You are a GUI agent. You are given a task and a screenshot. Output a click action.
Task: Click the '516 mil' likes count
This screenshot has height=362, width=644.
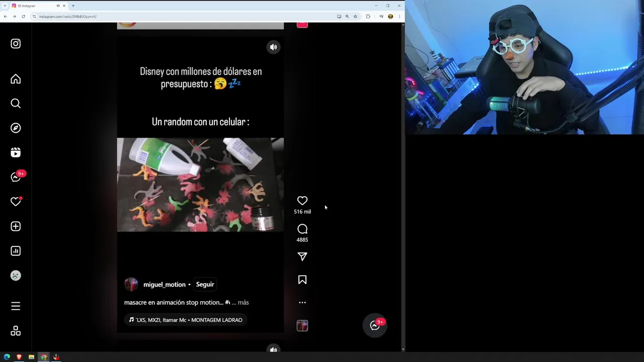302,212
